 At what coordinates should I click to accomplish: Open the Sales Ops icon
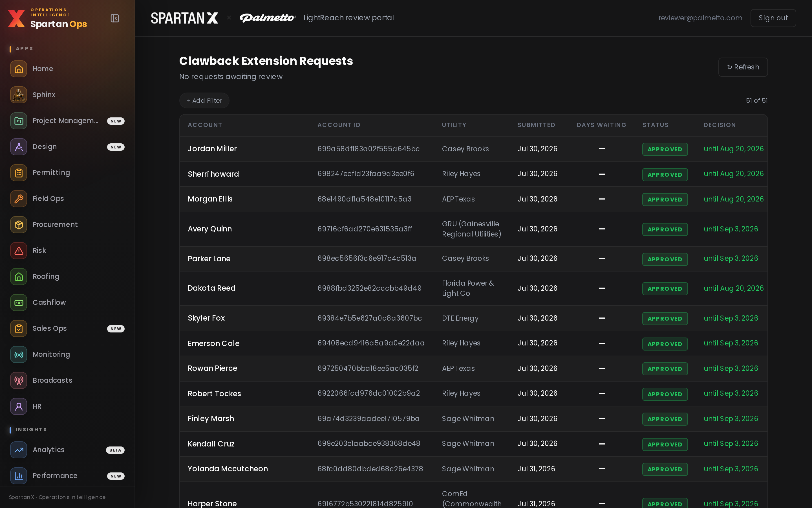click(19, 328)
